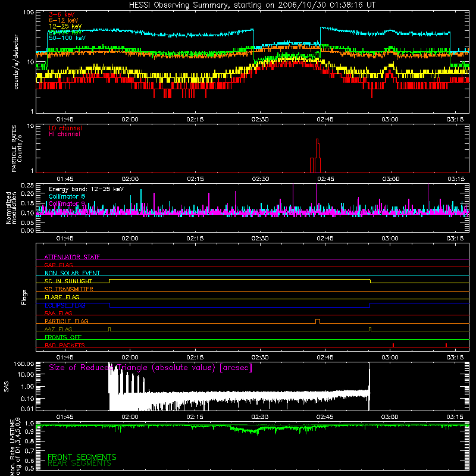This screenshot has height=476, width=476.
Task: Click the '0.25' value on the modulation axis
Action: click(x=27, y=185)
